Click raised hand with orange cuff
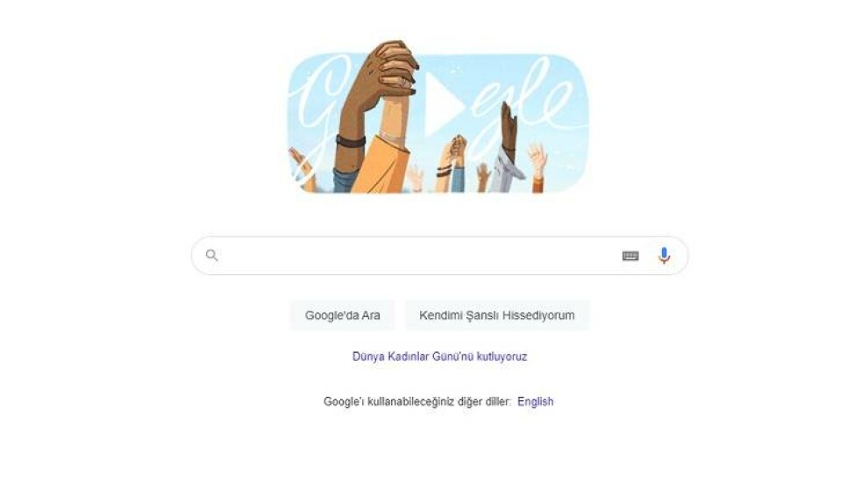The height and width of the screenshot is (487, 868). pyautogui.click(x=537, y=167)
